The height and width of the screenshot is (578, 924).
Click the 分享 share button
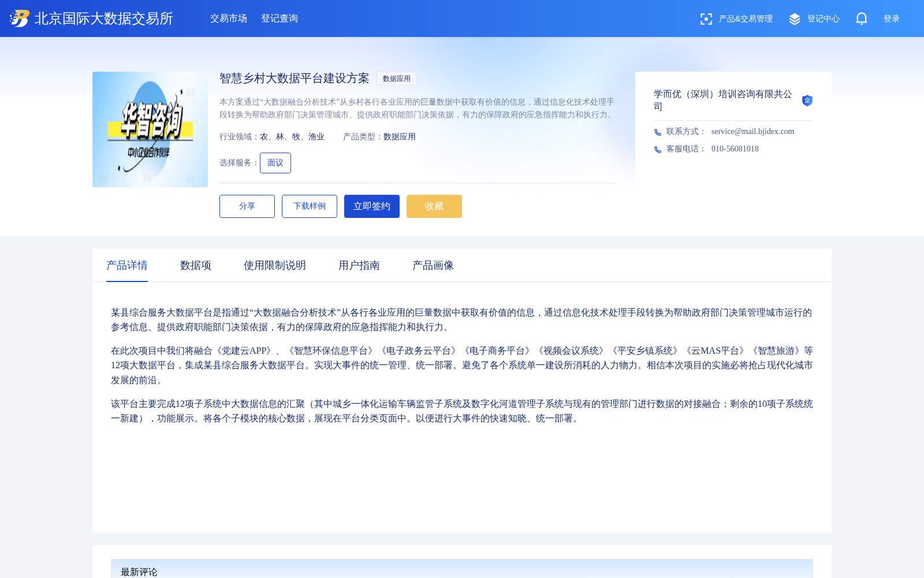(247, 206)
